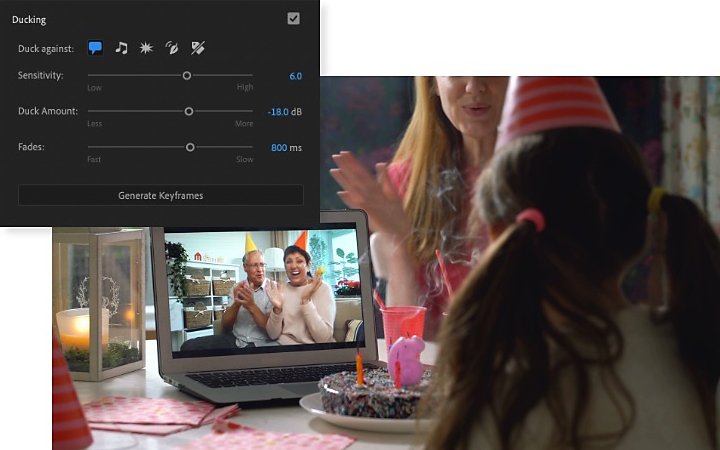
Task: Click the Duck Amount label
Action: click(48, 111)
